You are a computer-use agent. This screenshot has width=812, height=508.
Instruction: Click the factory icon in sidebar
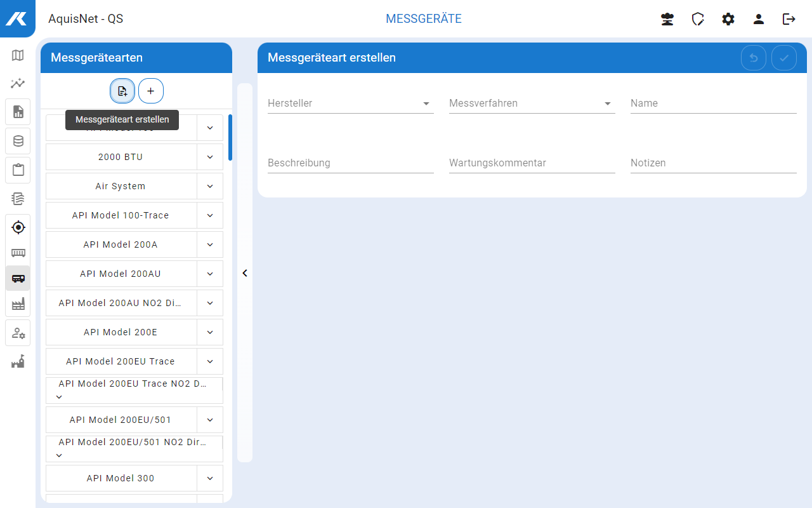click(x=18, y=305)
